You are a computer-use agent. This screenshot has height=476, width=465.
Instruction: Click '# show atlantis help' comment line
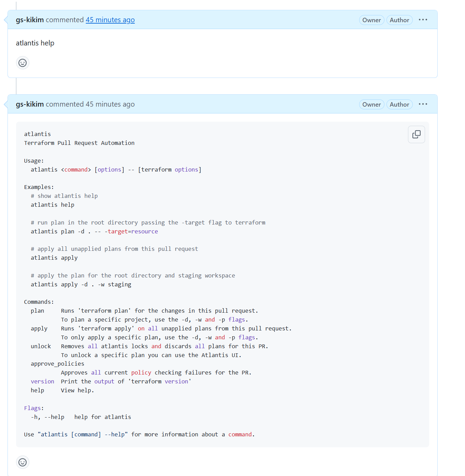coord(64,196)
